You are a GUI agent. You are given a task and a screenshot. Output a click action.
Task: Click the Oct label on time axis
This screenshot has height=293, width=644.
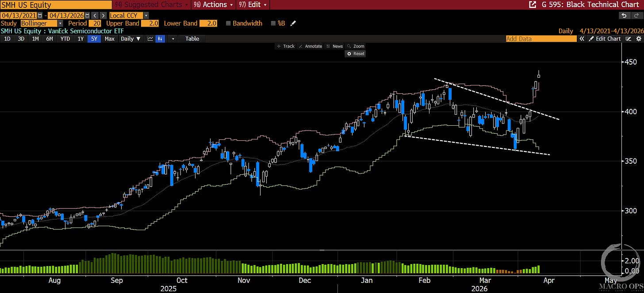pos(182,281)
